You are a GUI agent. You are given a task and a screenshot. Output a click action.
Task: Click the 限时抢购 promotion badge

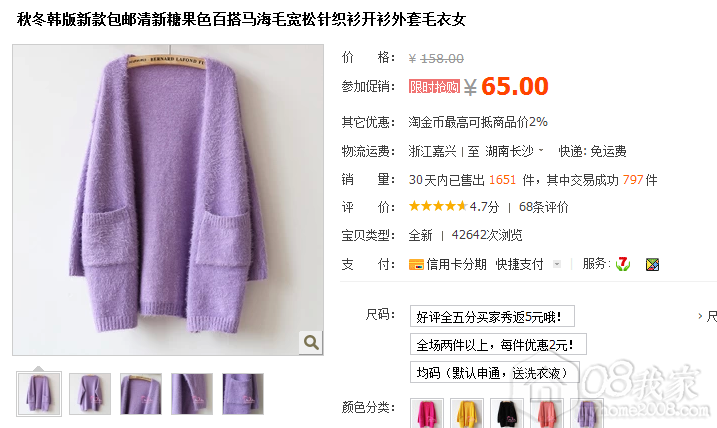tap(434, 86)
